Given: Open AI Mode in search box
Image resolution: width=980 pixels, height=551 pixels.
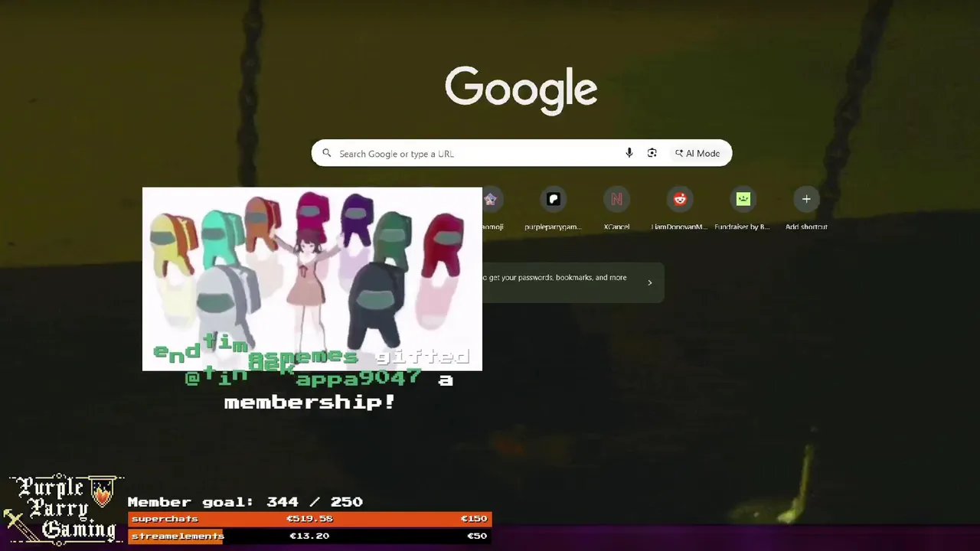Looking at the screenshot, I should [x=697, y=153].
